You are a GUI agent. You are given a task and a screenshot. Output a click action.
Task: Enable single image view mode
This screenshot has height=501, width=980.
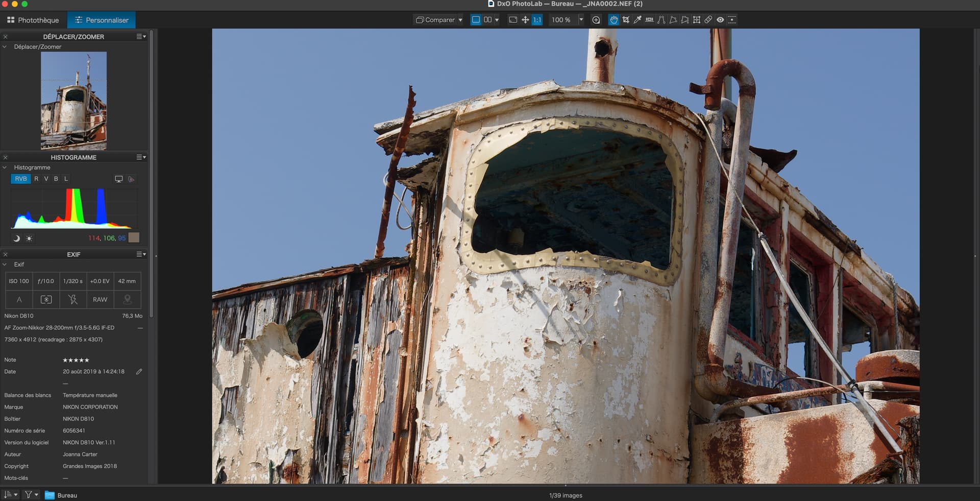pos(476,20)
